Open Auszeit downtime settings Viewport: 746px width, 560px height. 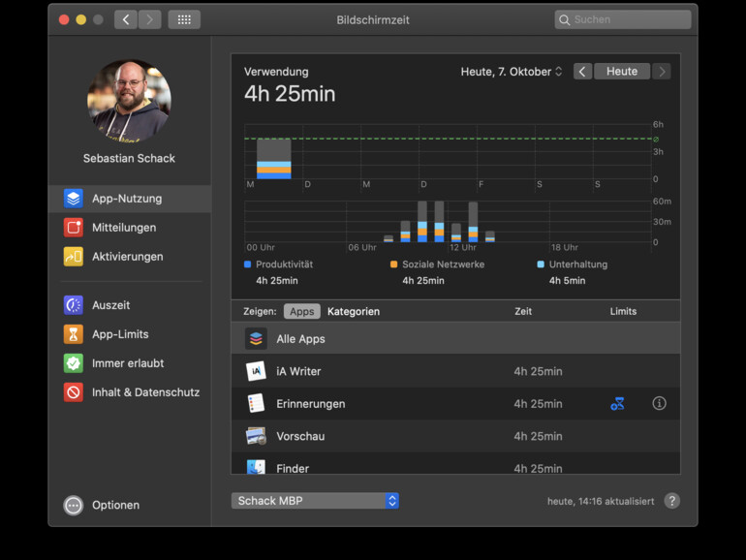coord(110,305)
